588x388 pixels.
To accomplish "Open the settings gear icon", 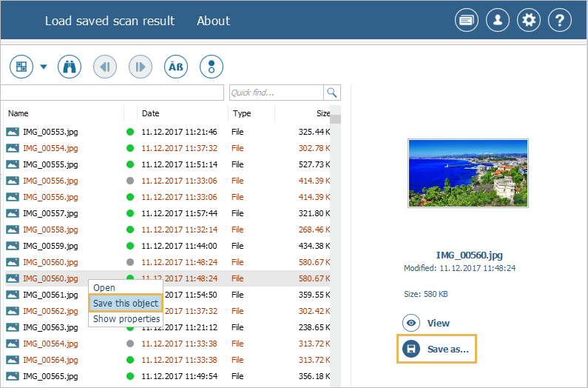I will coord(528,21).
